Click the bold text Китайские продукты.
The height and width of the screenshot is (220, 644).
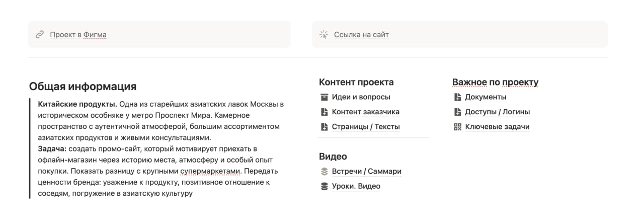[77, 104]
